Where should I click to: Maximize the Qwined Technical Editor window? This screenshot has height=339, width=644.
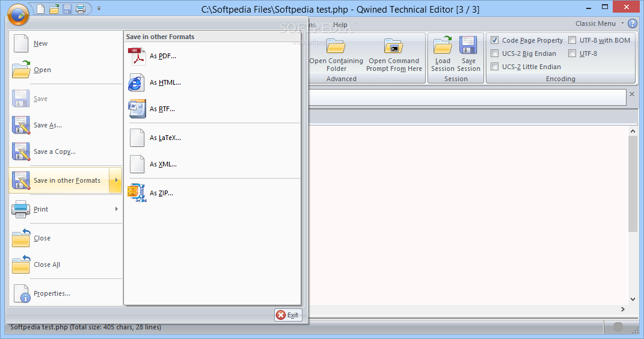[604, 7]
